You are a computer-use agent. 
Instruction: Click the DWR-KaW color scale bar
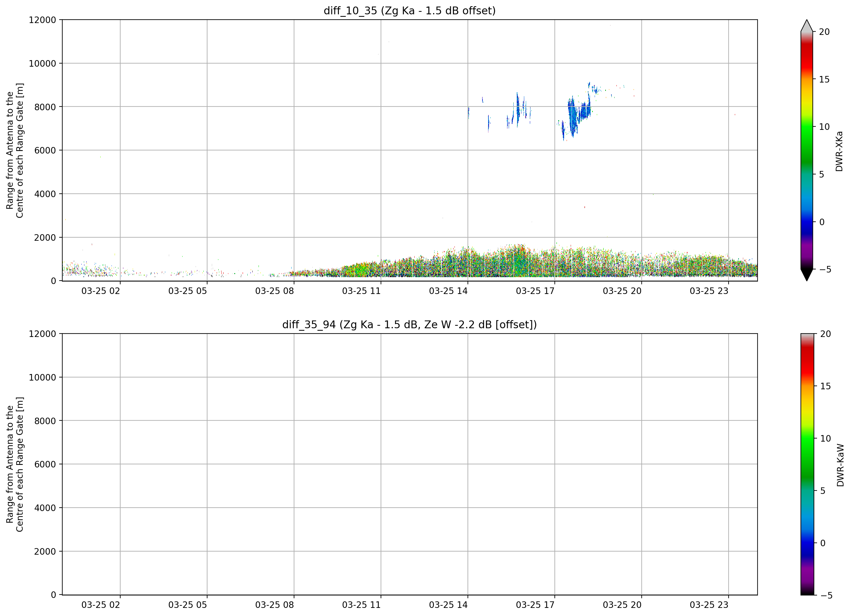pyautogui.click(x=807, y=464)
